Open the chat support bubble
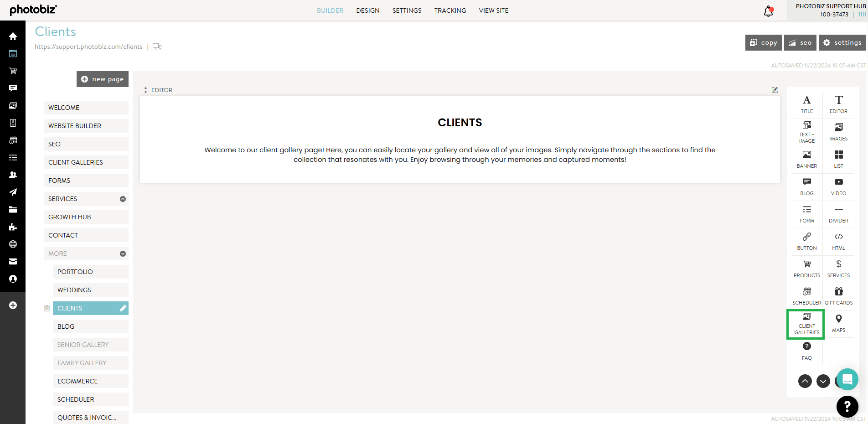 pos(847,379)
